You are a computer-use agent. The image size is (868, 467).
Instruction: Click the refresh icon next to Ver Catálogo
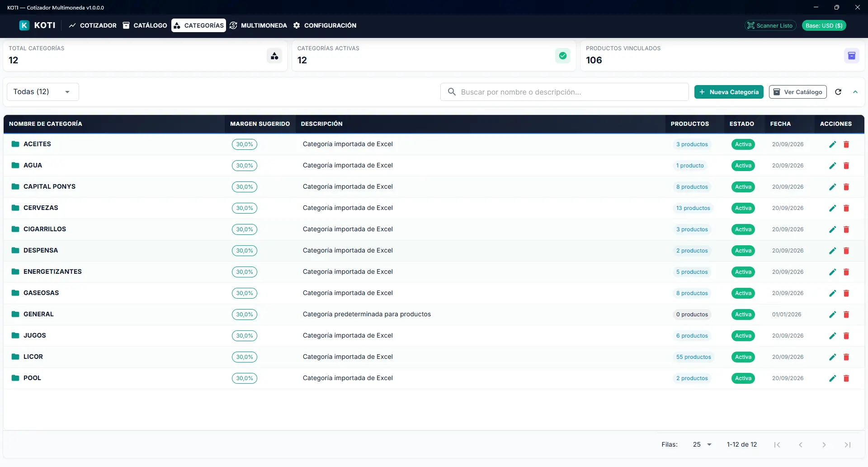click(x=838, y=92)
